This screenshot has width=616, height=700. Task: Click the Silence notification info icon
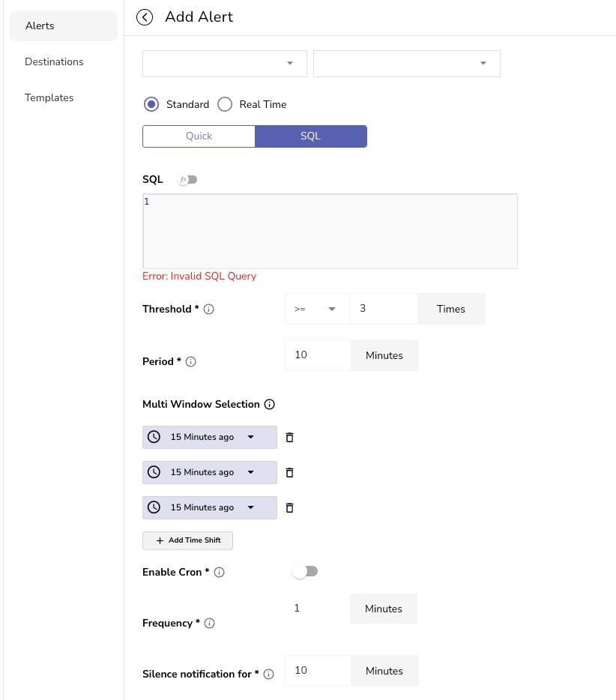pos(268,674)
